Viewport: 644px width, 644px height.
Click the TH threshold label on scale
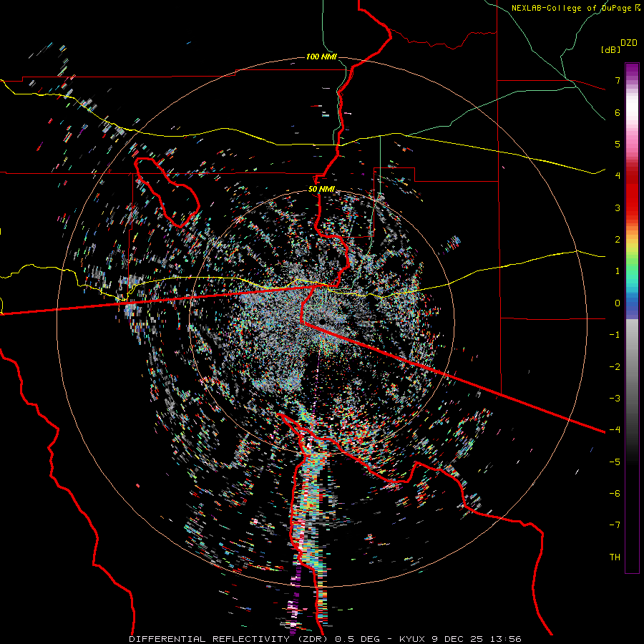pos(615,557)
